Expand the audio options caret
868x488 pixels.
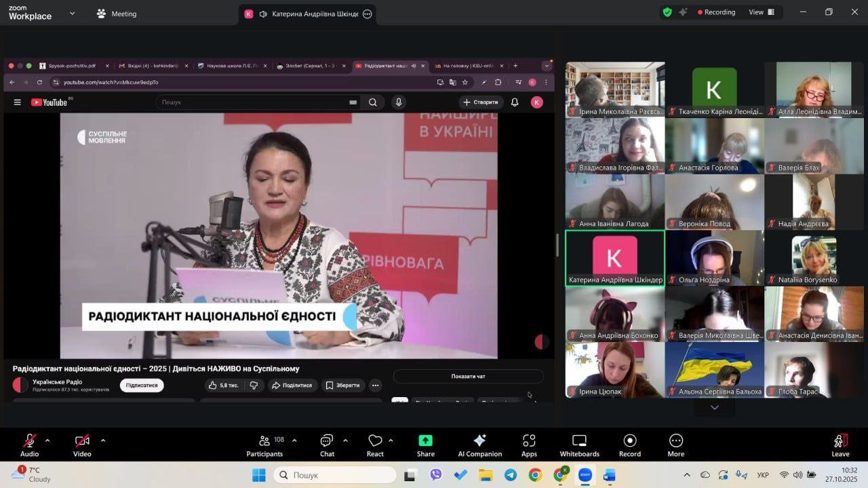47,440
